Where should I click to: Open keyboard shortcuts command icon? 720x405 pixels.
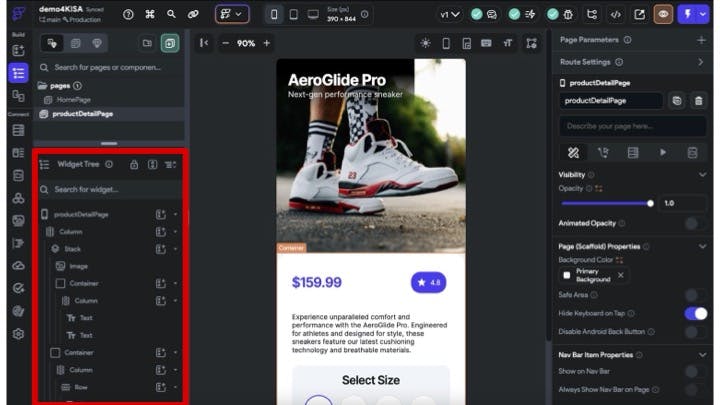pos(150,15)
